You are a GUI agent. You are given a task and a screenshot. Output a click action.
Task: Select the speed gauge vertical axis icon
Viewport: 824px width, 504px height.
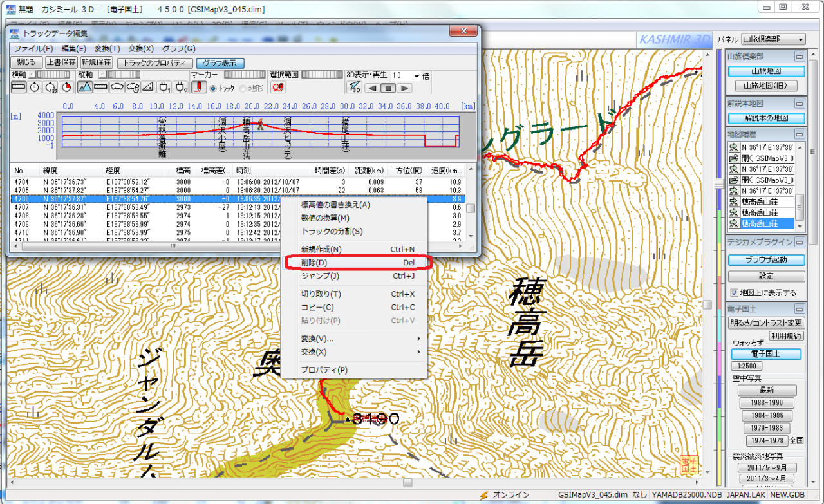click(x=117, y=88)
